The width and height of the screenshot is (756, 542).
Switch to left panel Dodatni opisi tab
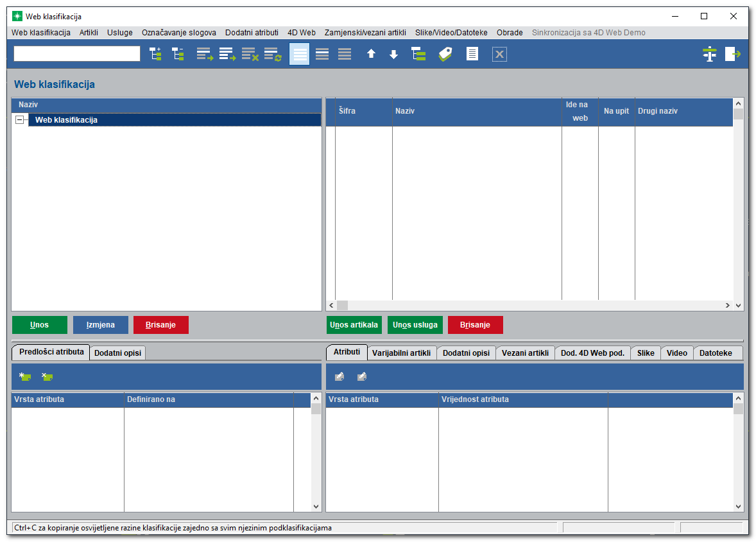tap(117, 353)
